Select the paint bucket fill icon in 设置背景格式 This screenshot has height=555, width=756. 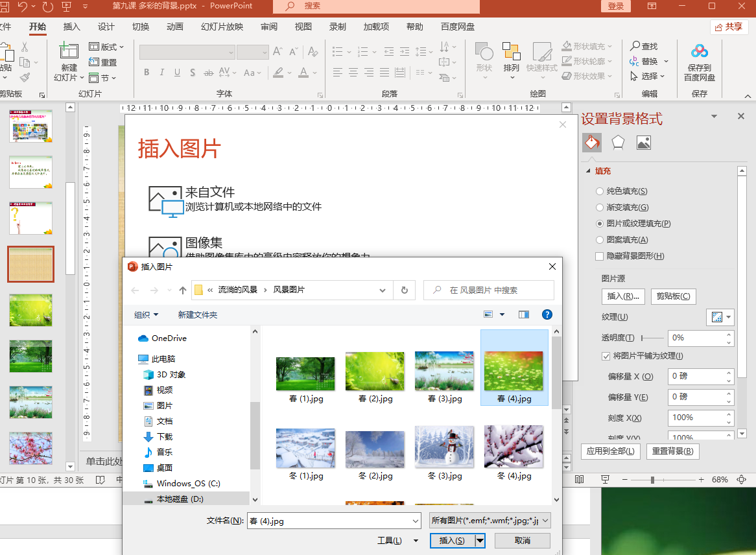point(591,143)
